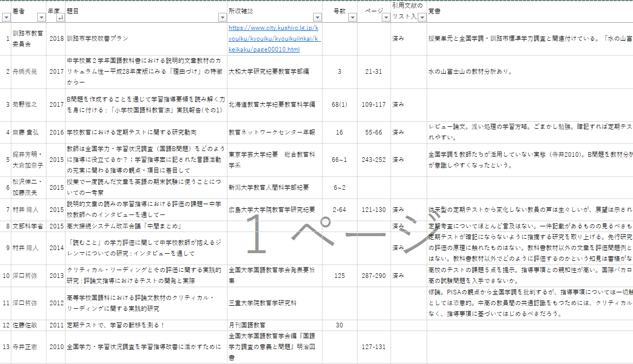Screen dimensions: 633x364
Task: Select the issue cell 2-64
Action: pos(339,210)
